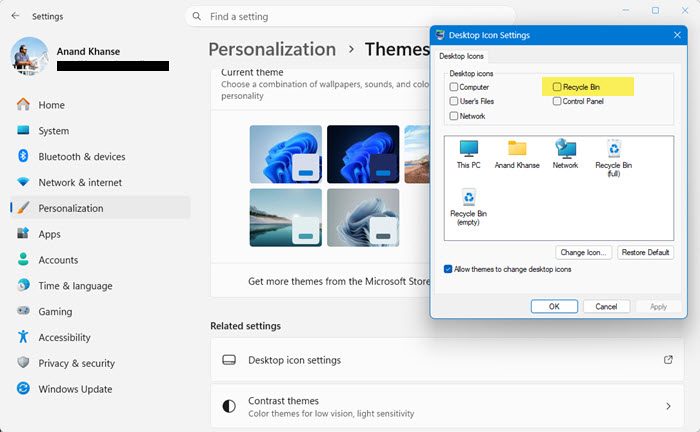
Task: Open Accessibility settings category
Action: pos(100,337)
